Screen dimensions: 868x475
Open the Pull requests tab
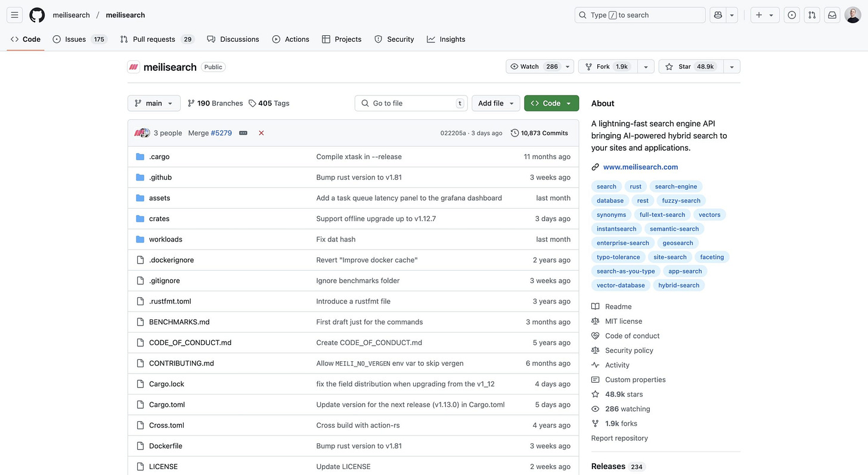(x=157, y=39)
